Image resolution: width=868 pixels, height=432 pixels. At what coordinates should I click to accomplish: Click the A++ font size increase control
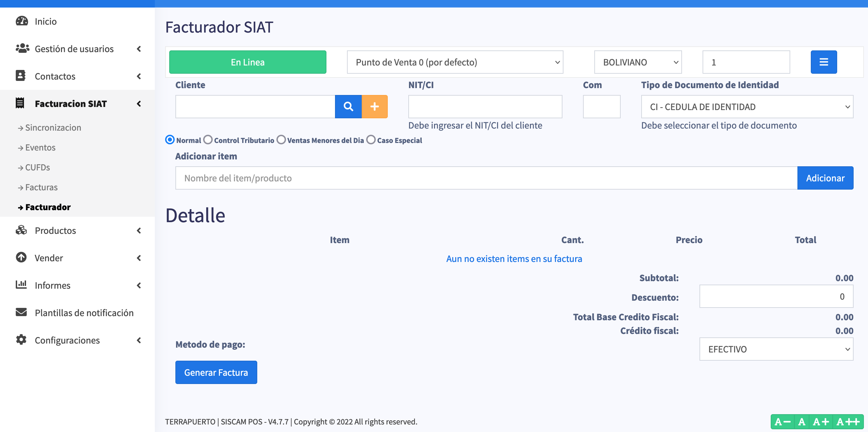coord(848,422)
